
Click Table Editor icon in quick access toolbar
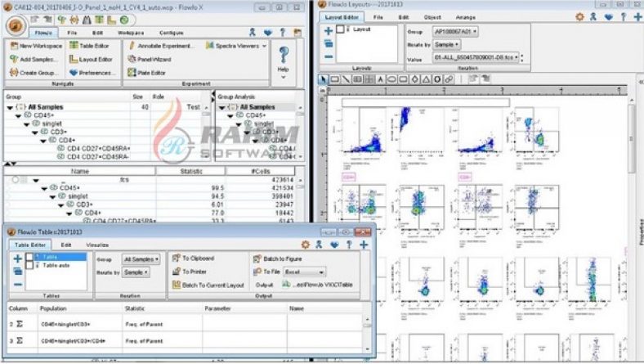point(99,20)
